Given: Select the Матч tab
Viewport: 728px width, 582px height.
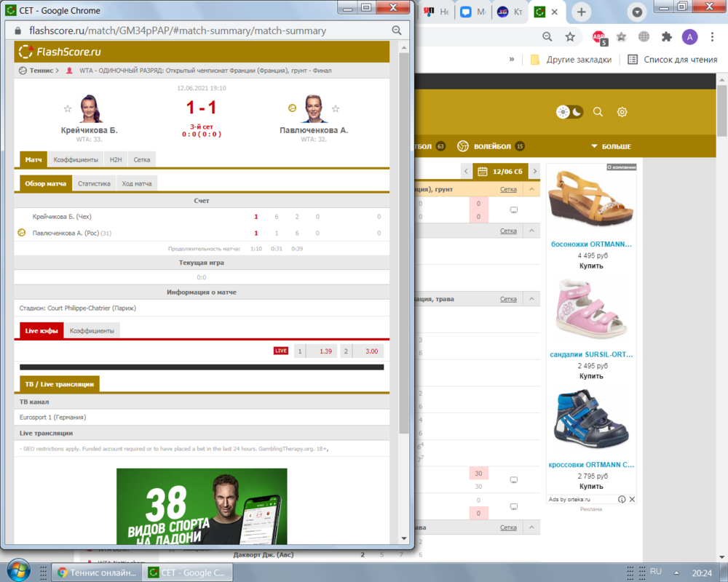Looking at the screenshot, I should 33,159.
